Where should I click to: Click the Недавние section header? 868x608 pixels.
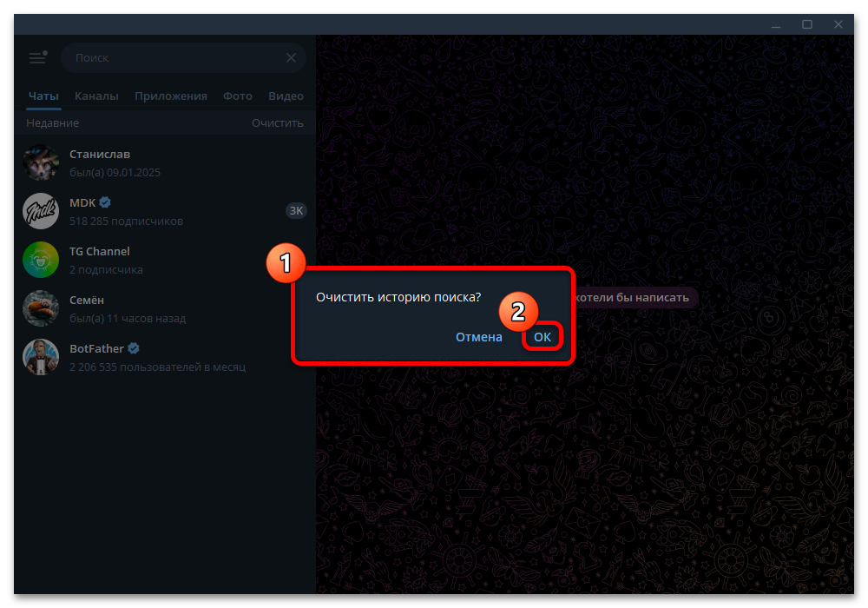click(x=53, y=123)
